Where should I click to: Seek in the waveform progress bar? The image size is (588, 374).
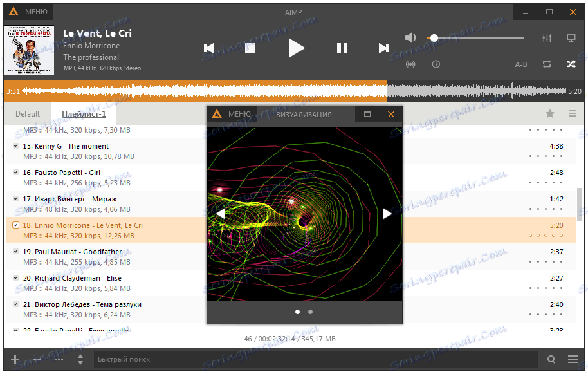click(x=294, y=91)
